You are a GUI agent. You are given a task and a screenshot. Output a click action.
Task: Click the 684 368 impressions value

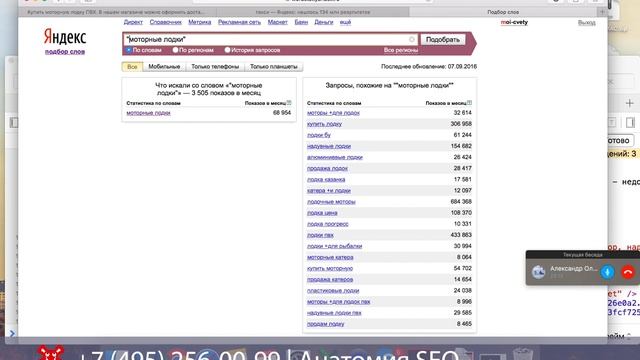[x=461, y=202]
